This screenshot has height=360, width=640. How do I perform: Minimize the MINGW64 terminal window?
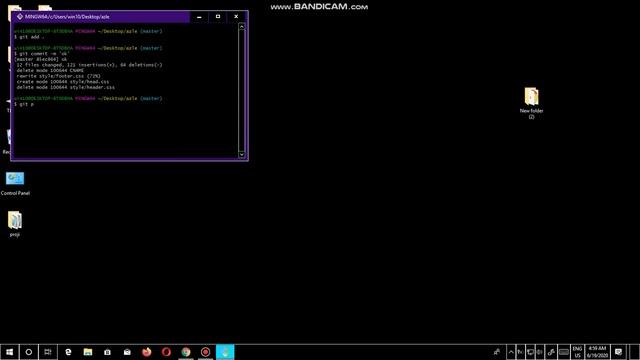coord(199,17)
